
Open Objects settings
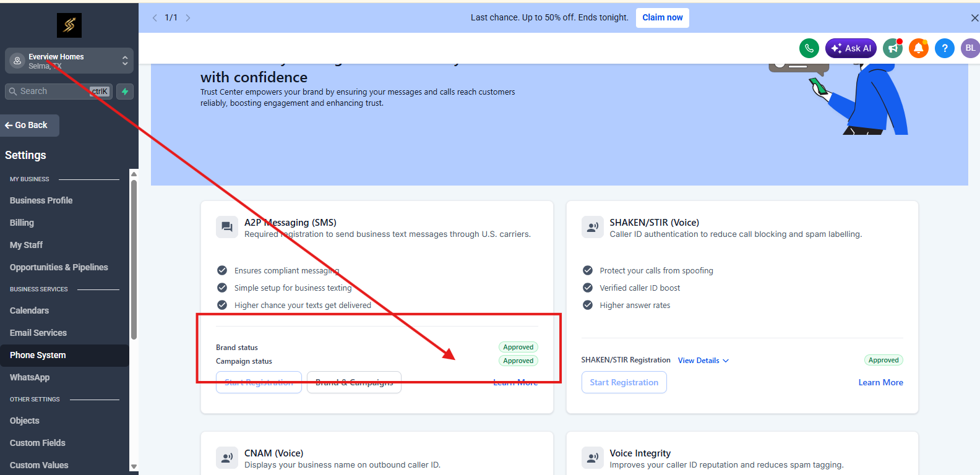[25, 421]
